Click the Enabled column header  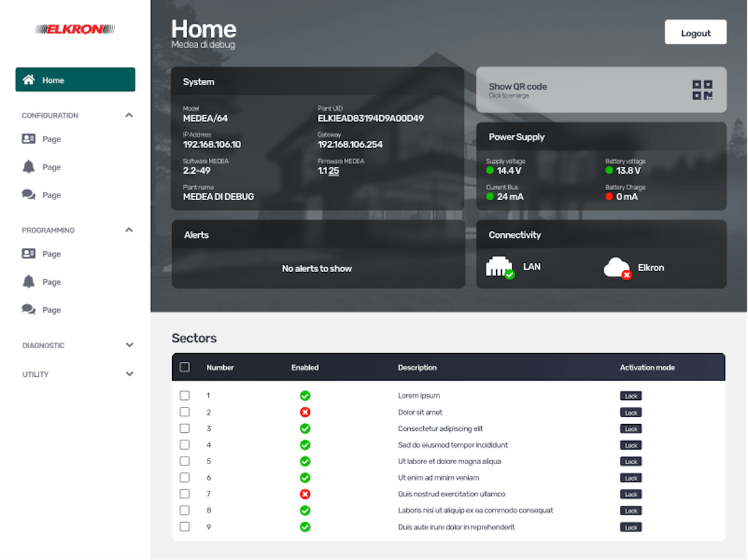pyautogui.click(x=305, y=368)
